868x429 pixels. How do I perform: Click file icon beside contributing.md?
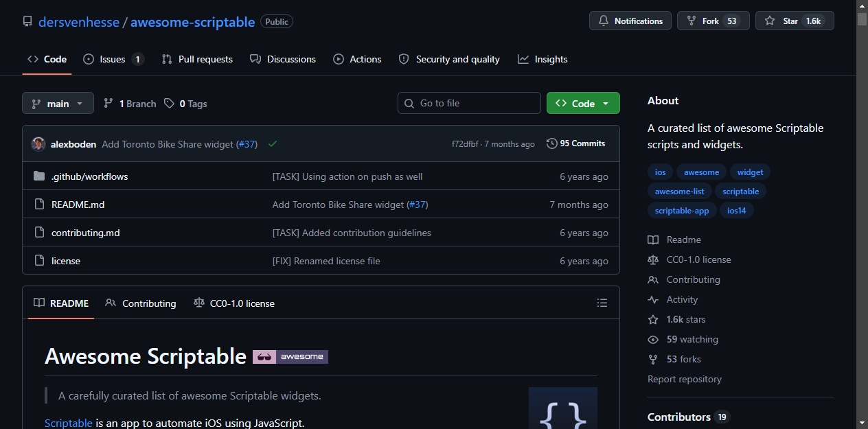39,233
